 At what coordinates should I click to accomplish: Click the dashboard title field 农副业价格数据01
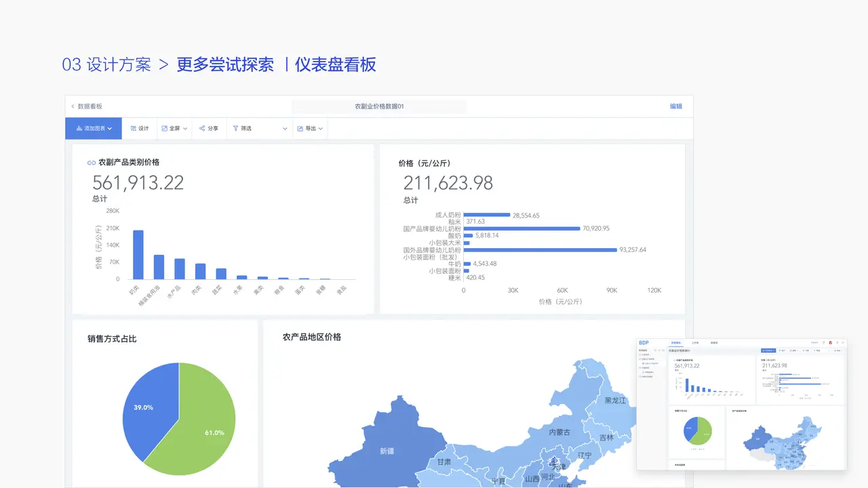pos(379,106)
